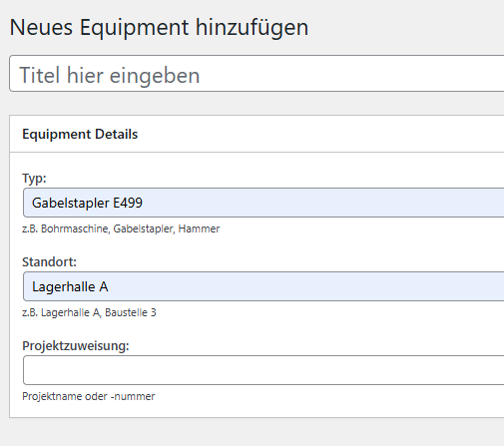Focus the Typ field containing Gabelstapler E499

263,203
